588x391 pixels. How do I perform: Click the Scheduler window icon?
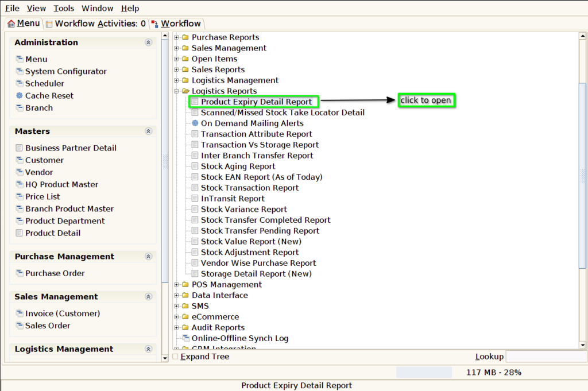click(20, 83)
